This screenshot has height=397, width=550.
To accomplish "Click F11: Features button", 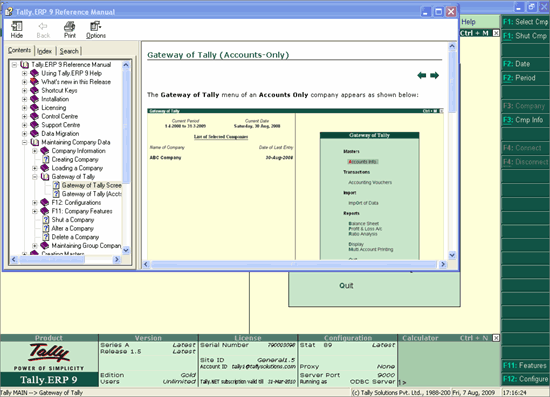I will 525,365.
